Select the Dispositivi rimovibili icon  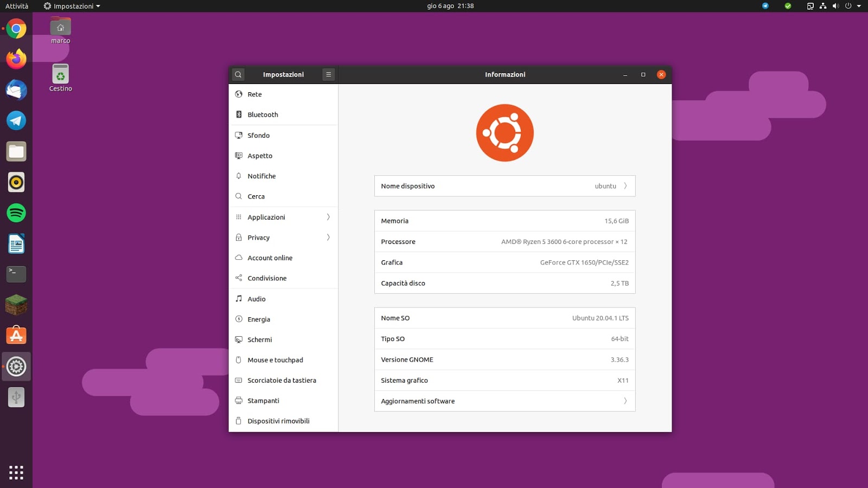click(x=239, y=421)
